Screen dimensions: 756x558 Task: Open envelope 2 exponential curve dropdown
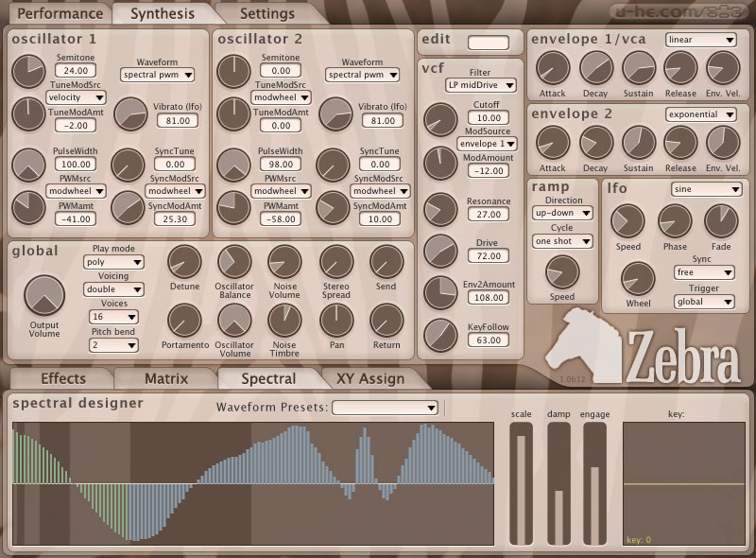tap(700, 114)
